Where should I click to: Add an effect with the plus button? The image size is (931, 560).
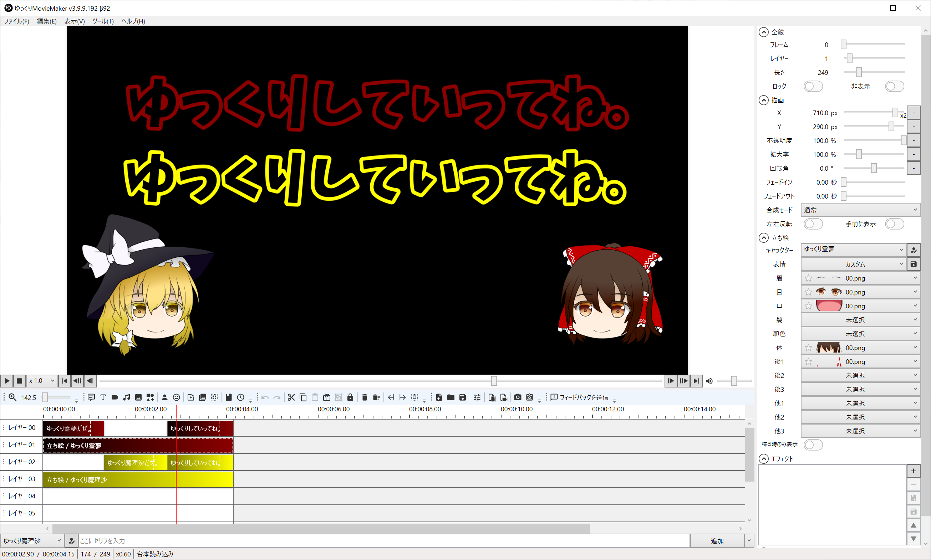pos(913,471)
